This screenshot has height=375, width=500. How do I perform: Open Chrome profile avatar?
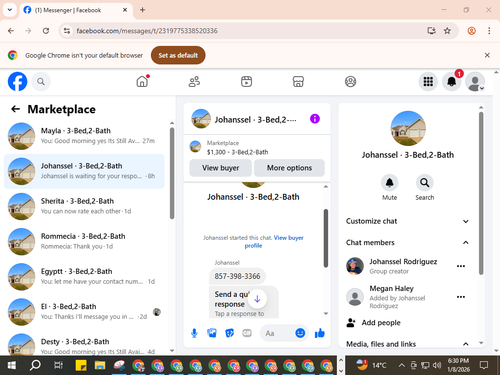[471, 31]
